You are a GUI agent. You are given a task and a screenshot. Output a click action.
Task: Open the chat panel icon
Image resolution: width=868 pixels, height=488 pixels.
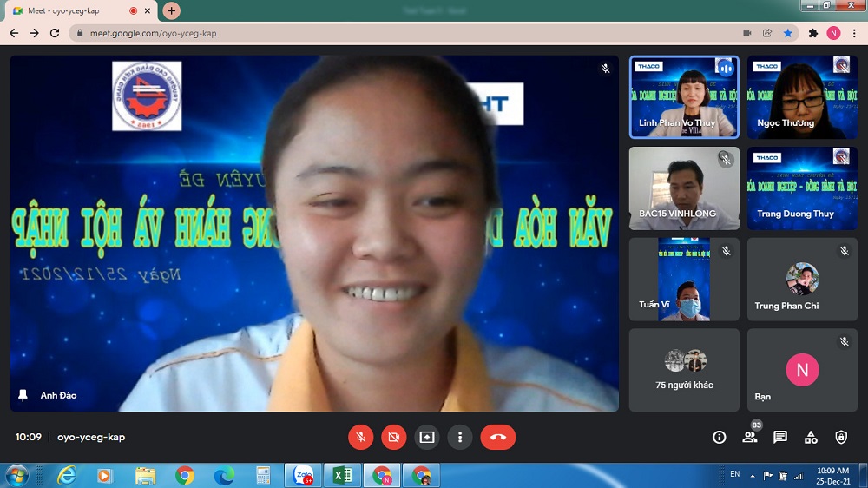coord(779,438)
